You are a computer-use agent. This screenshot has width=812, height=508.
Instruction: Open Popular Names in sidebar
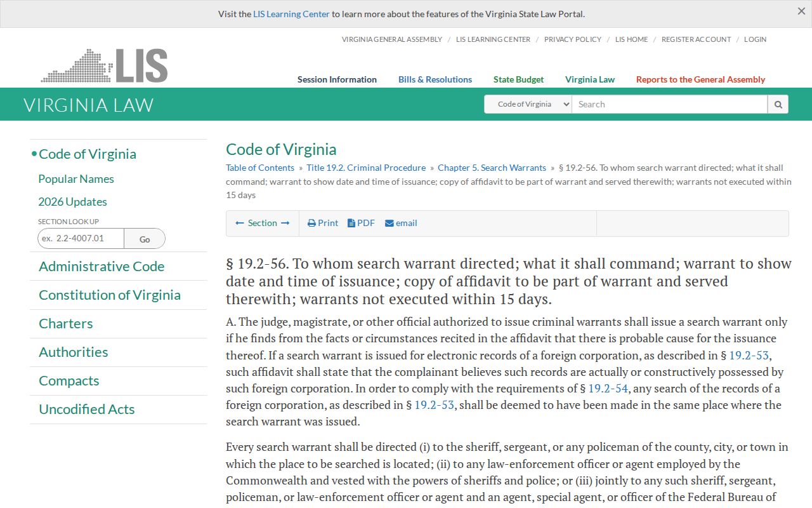tap(76, 179)
